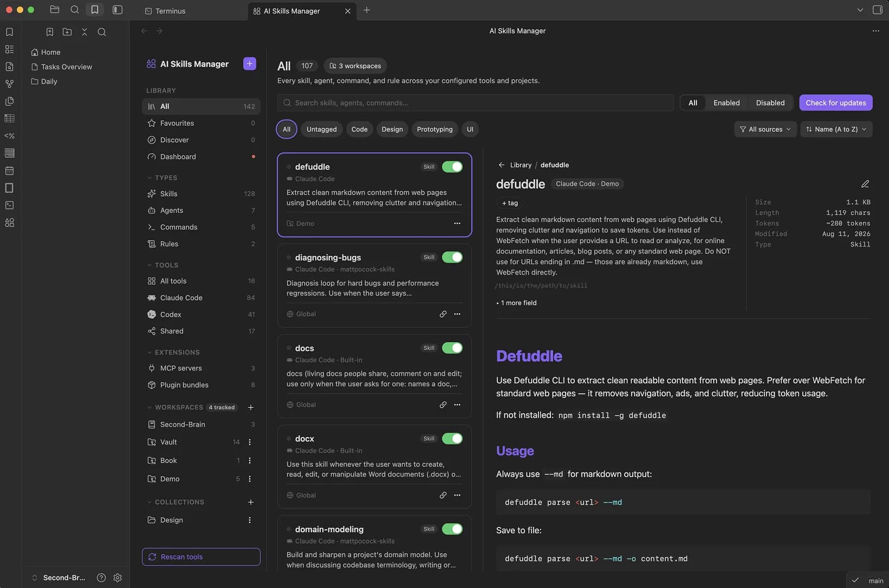Open the Vault workspace kebab menu

(x=250, y=442)
